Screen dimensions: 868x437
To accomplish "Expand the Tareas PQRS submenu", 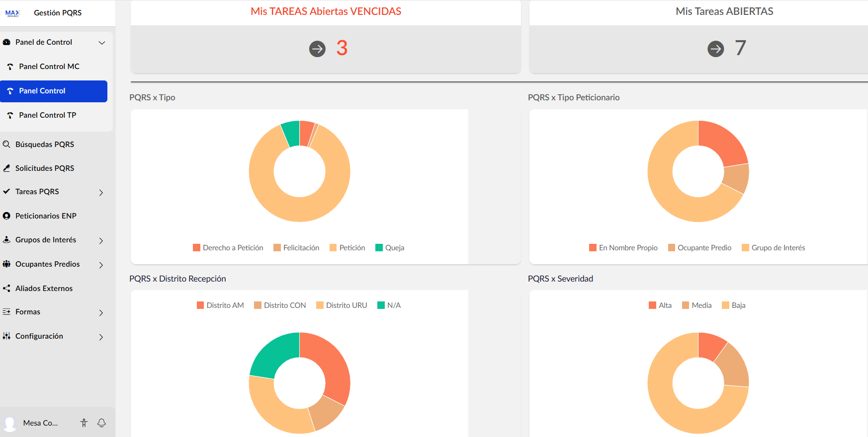I will coord(101,192).
